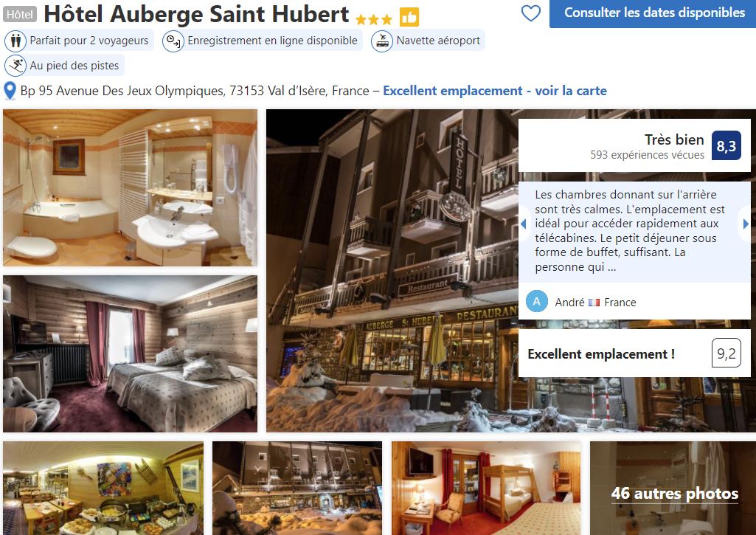Open Consulter les dates disponibles
Image resolution: width=756 pixels, height=535 pixels.
click(653, 13)
